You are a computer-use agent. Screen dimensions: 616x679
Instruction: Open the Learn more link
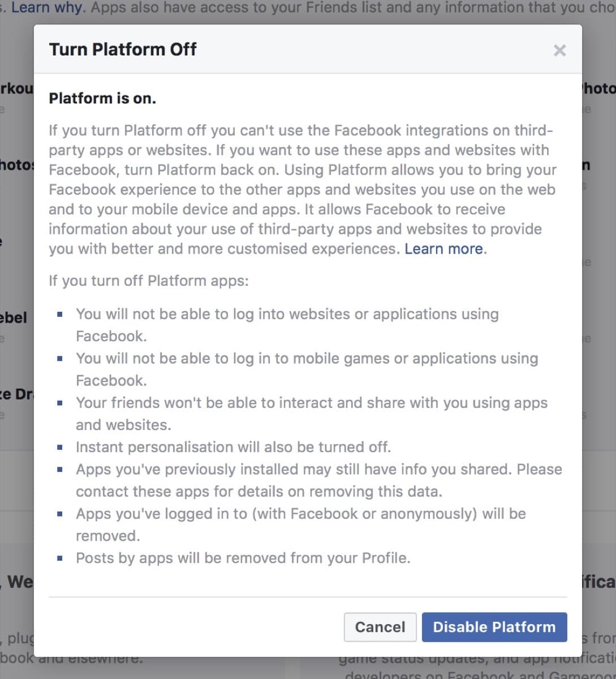[444, 249]
